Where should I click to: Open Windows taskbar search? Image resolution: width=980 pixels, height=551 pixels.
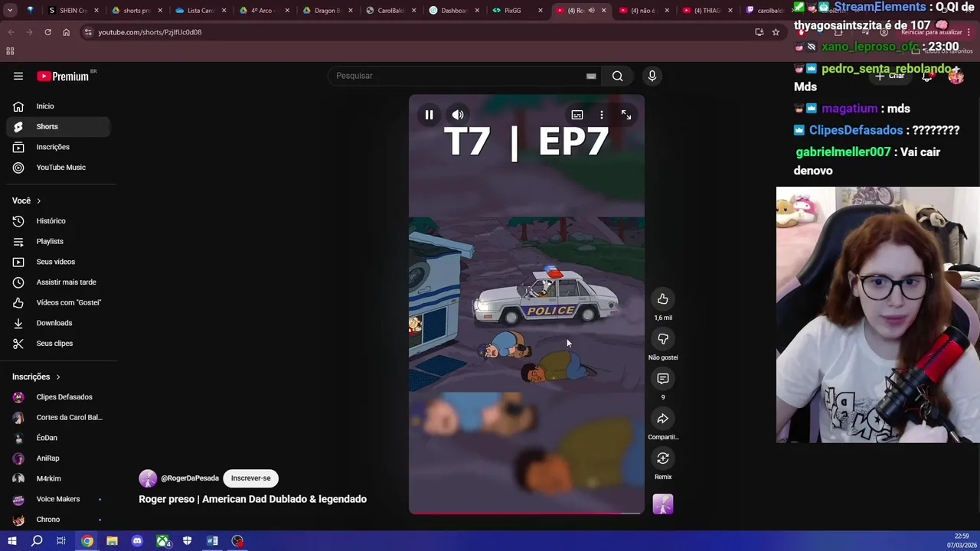point(37,541)
